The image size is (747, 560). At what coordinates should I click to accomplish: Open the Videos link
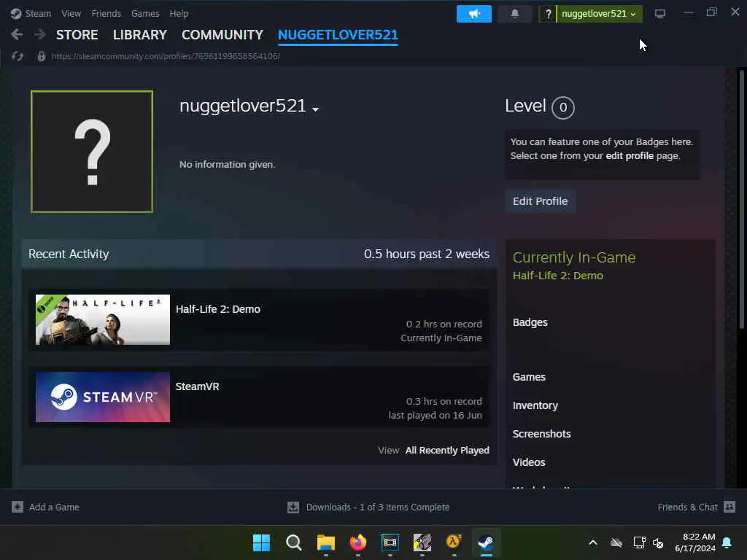coord(529,462)
